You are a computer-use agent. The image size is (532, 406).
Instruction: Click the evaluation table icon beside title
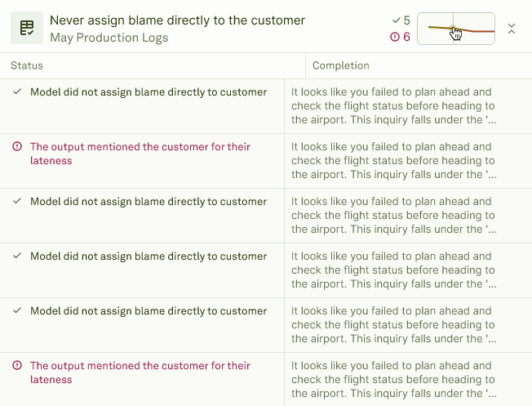pyautogui.click(x=27, y=28)
